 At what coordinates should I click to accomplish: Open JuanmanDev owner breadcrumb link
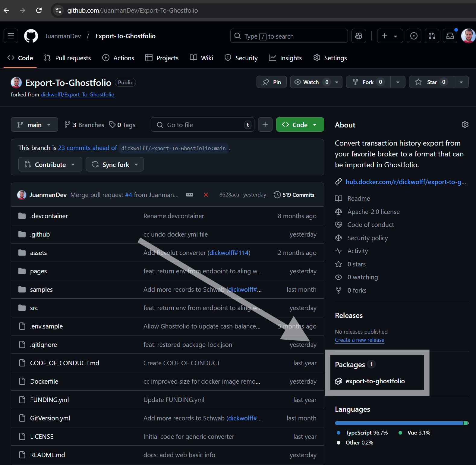(x=63, y=36)
